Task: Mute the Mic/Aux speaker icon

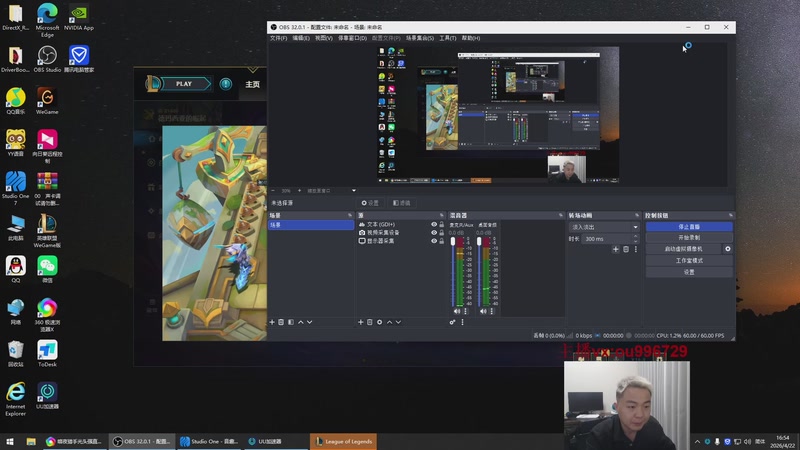Action: point(457,311)
